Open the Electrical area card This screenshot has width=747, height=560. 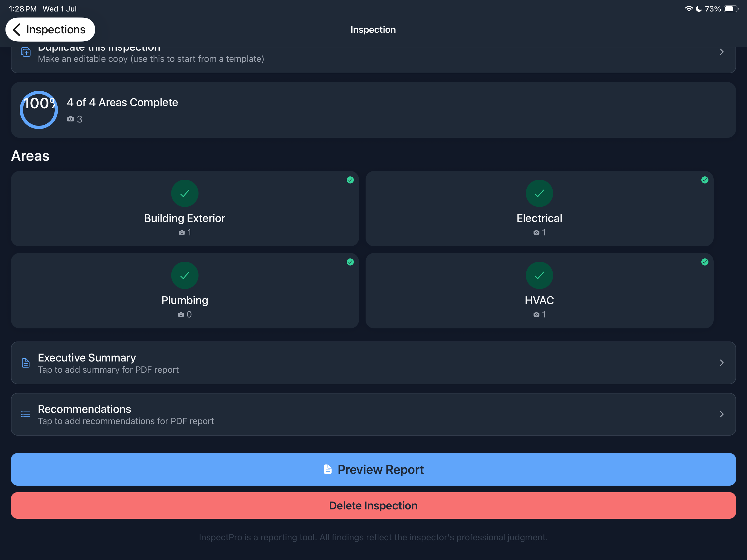539,208
